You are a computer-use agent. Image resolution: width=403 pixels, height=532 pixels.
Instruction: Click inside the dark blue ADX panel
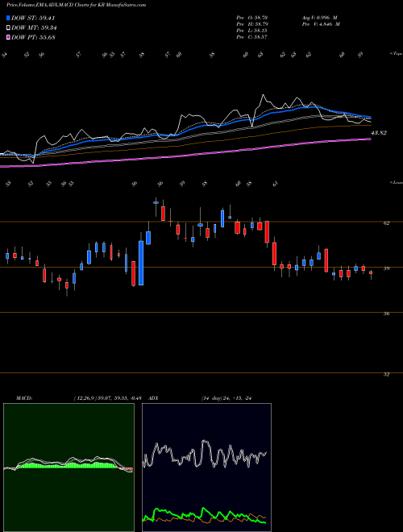tap(206, 468)
